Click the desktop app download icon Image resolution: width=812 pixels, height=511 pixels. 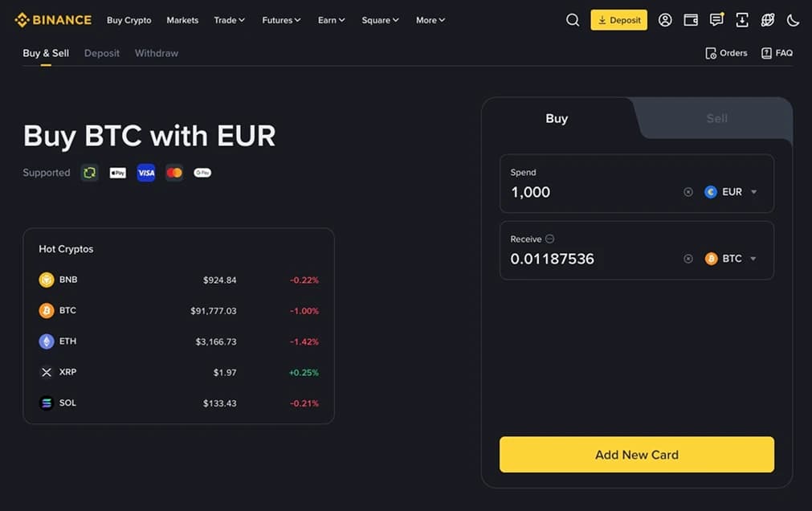coord(742,19)
